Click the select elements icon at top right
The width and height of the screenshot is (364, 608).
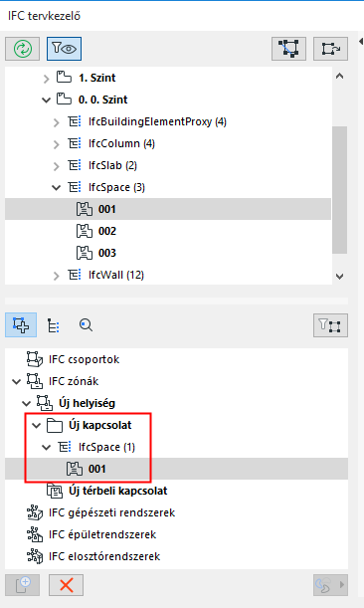(288, 49)
